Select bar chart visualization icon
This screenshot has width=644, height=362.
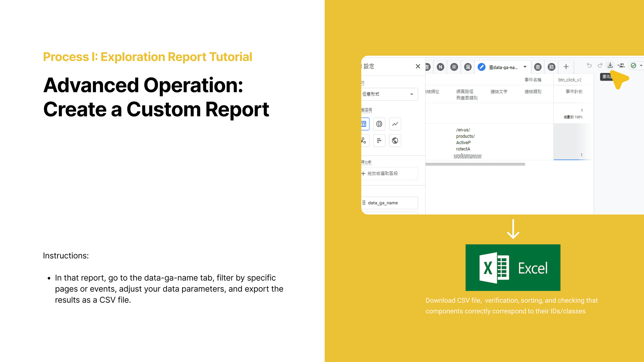point(379,140)
